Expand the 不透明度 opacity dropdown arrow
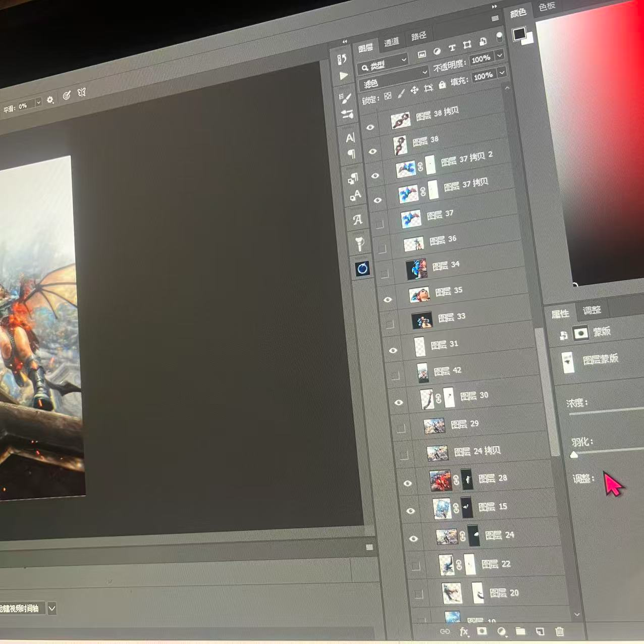644x644 pixels. pyautogui.click(x=500, y=55)
